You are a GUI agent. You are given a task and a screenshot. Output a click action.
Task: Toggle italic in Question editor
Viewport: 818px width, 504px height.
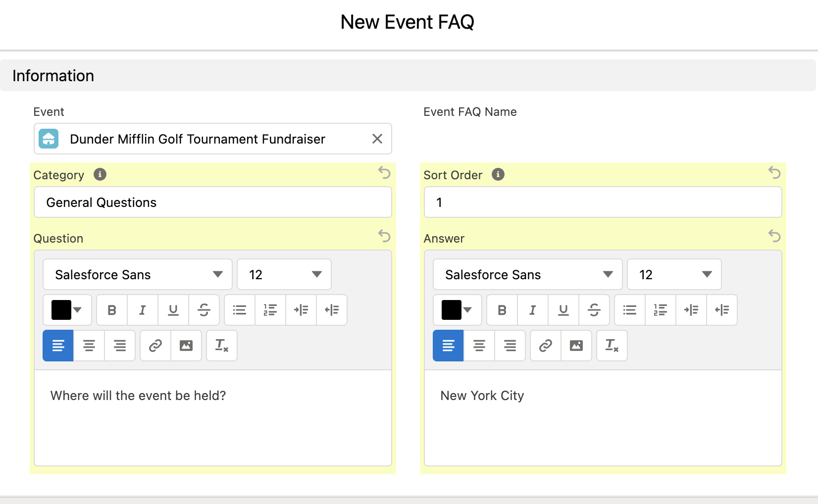tap(143, 310)
